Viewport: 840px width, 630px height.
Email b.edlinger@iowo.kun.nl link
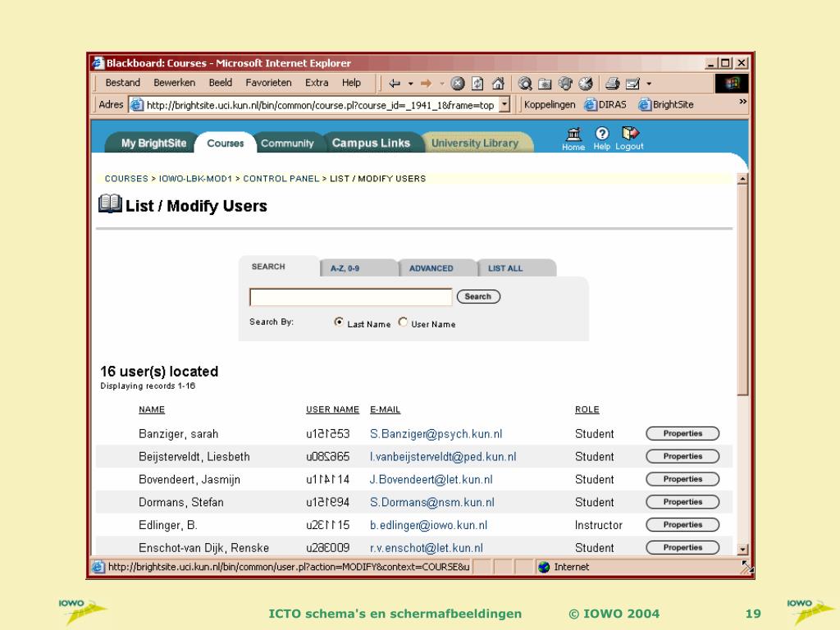click(428, 525)
